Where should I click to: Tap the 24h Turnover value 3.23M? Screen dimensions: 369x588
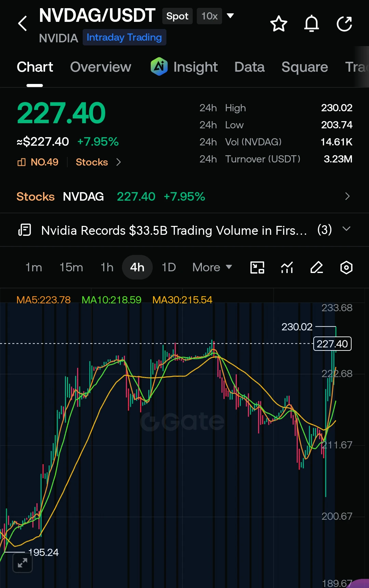(338, 159)
